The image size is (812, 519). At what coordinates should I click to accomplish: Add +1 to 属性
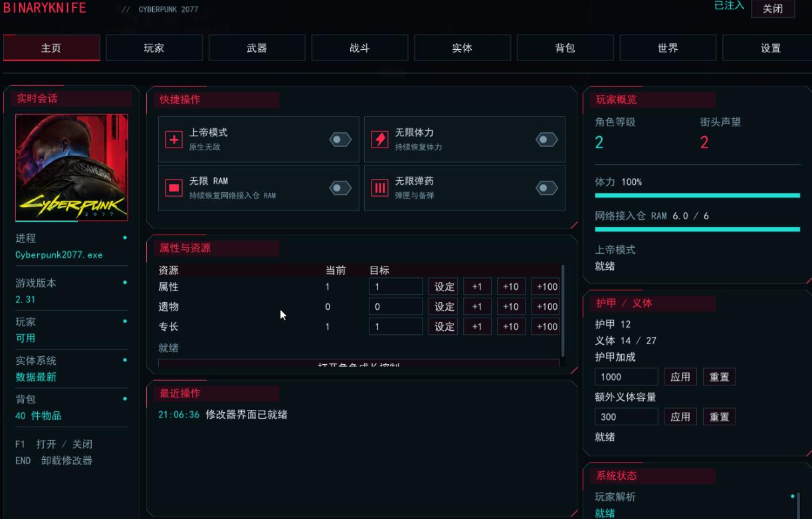[x=477, y=286]
